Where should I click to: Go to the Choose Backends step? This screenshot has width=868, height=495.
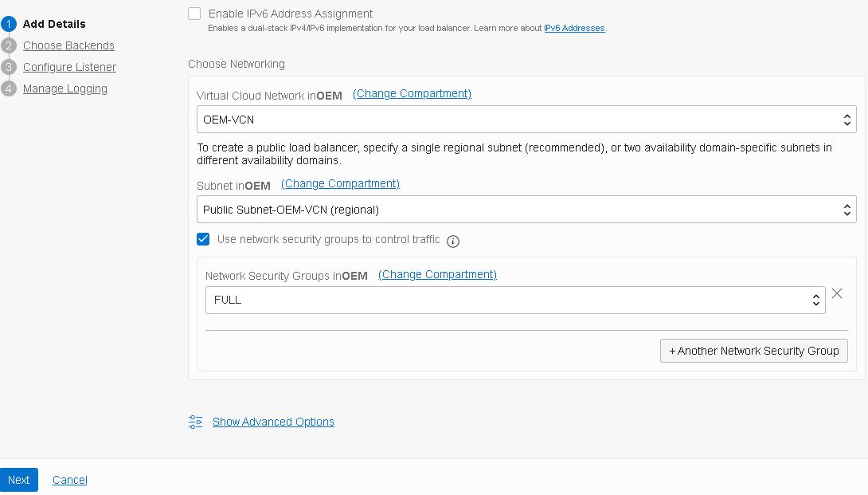pyautogui.click(x=68, y=45)
